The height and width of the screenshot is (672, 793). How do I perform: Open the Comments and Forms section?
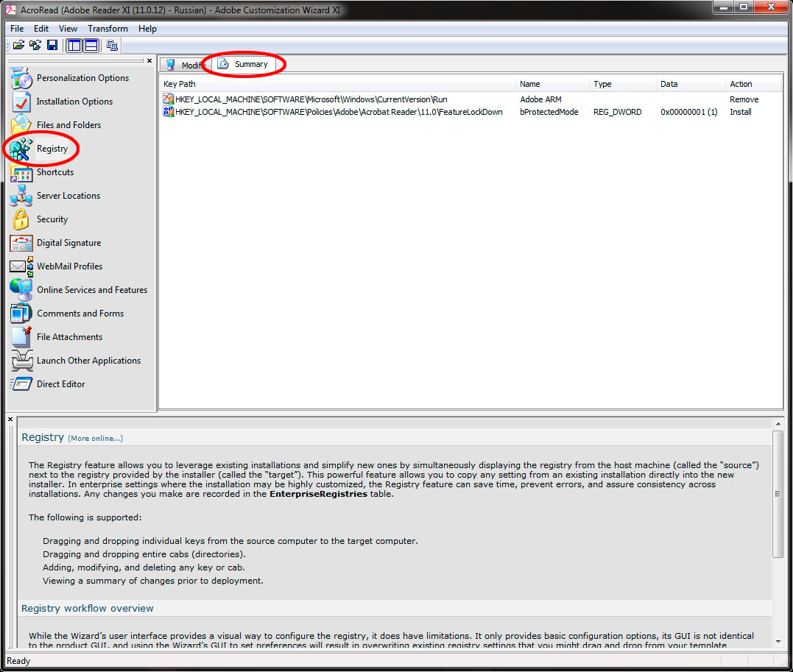pos(67,314)
